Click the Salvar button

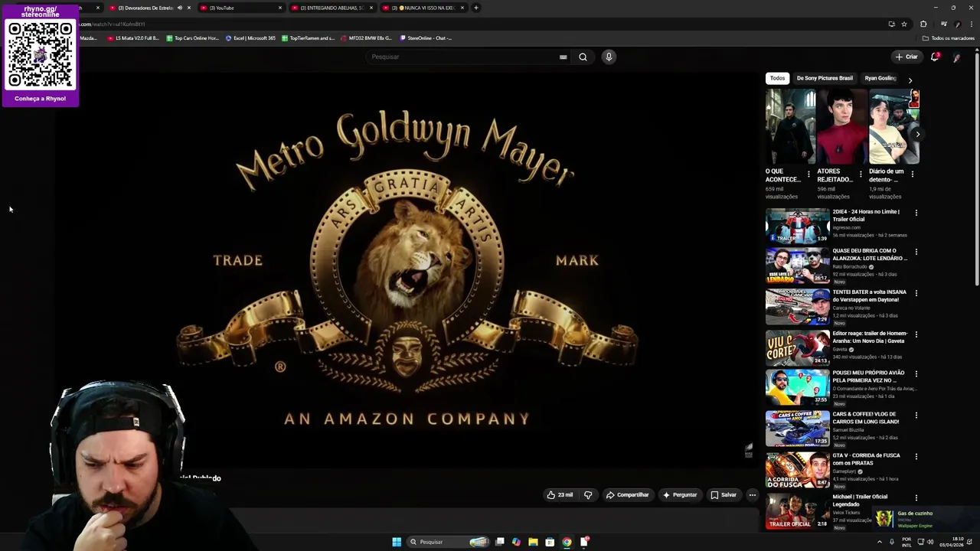pos(723,495)
